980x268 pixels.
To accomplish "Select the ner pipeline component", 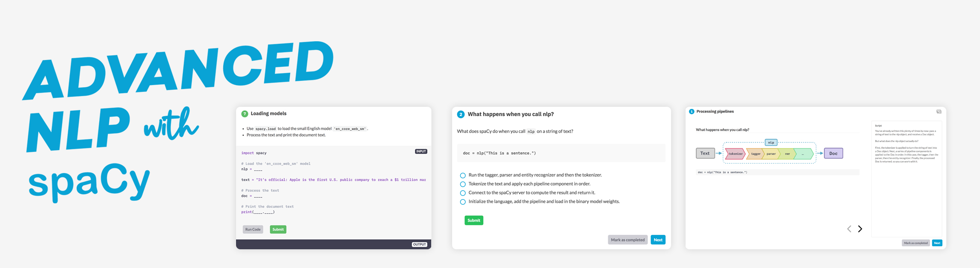I will [787, 154].
